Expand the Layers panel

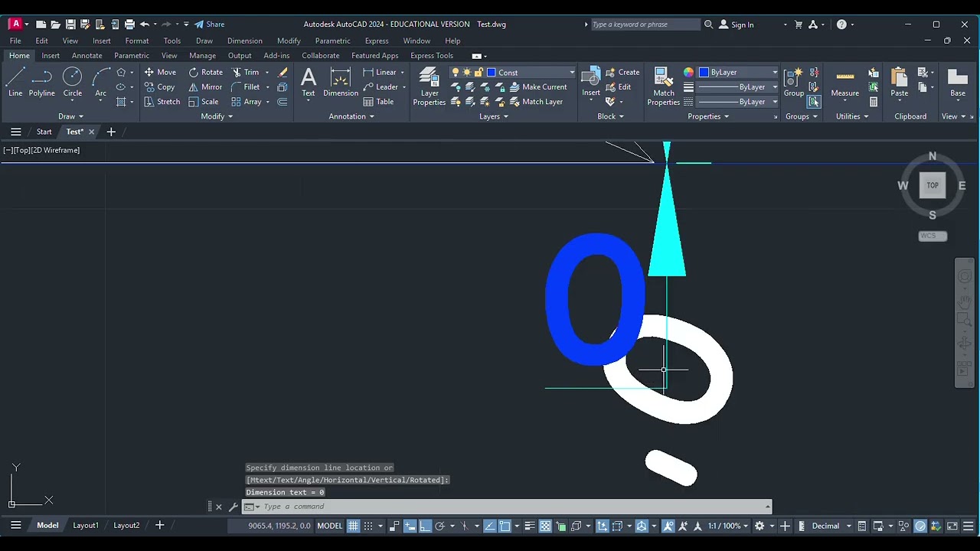click(x=494, y=116)
